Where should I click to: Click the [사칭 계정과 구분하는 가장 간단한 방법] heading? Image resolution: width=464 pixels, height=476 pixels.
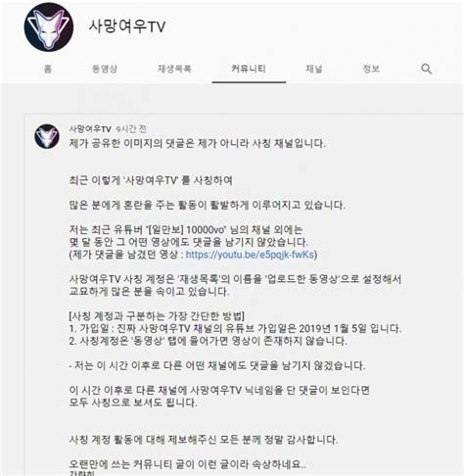157,316
